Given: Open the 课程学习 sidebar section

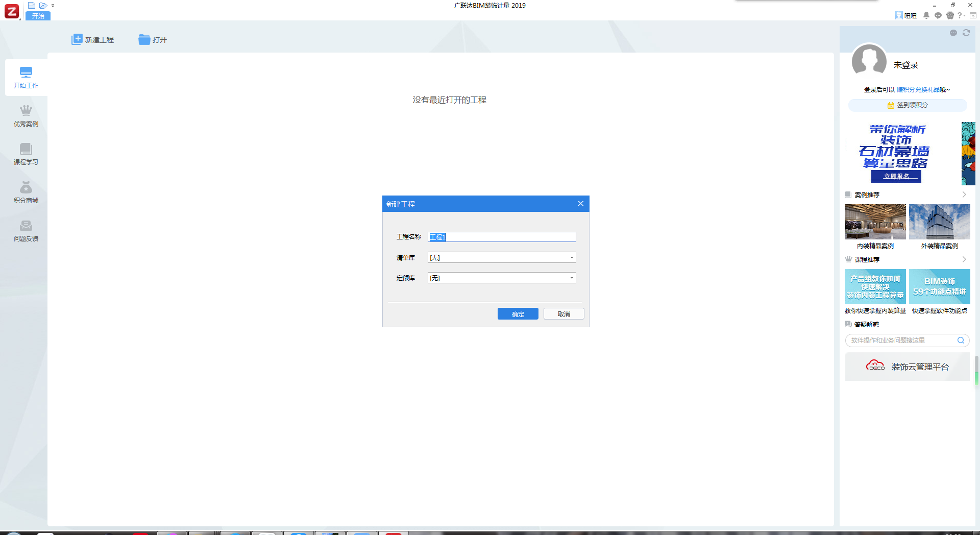Looking at the screenshot, I should click(x=26, y=154).
